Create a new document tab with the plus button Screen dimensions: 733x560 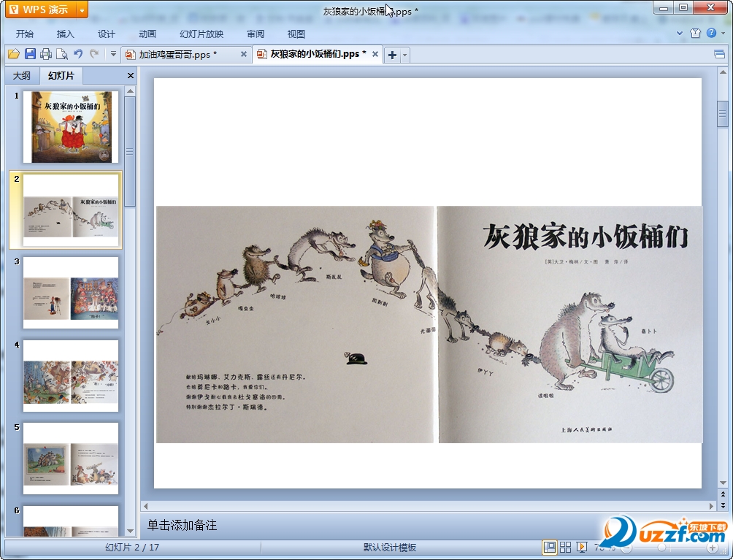click(x=392, y=55)
